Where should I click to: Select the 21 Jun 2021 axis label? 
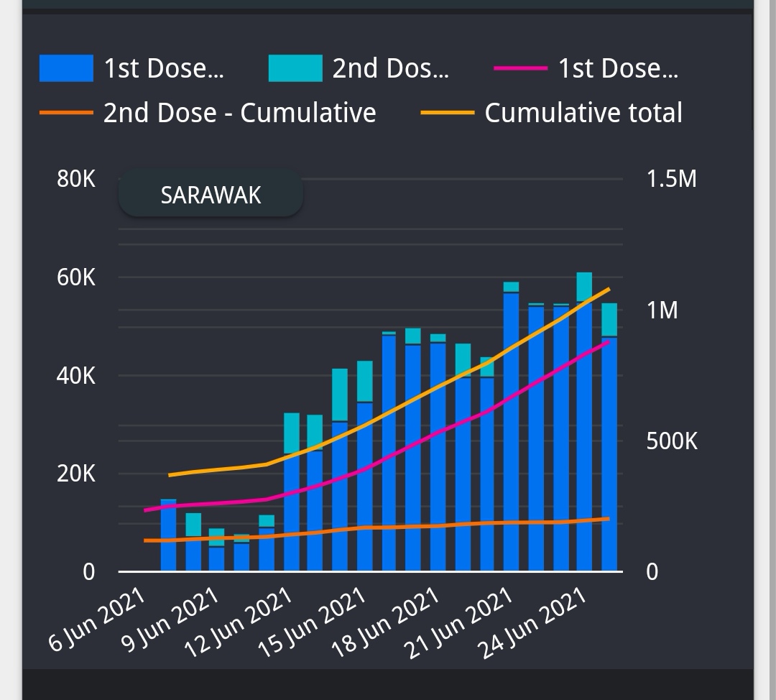point(458,623)
